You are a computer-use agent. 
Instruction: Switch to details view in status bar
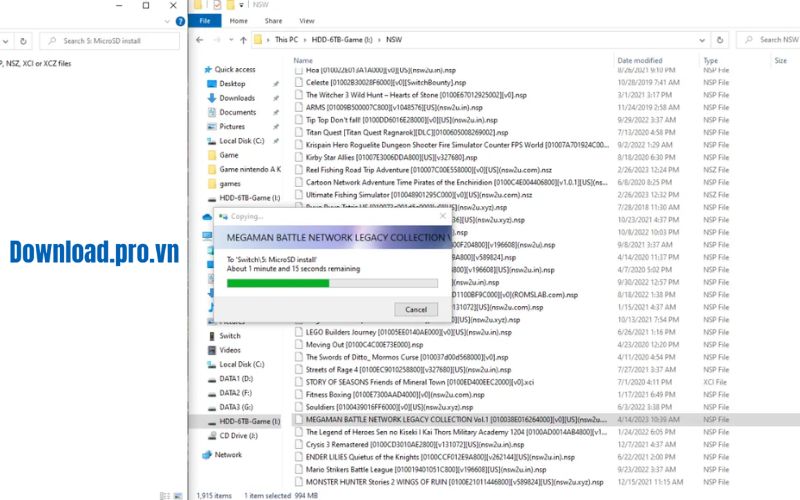164,496
